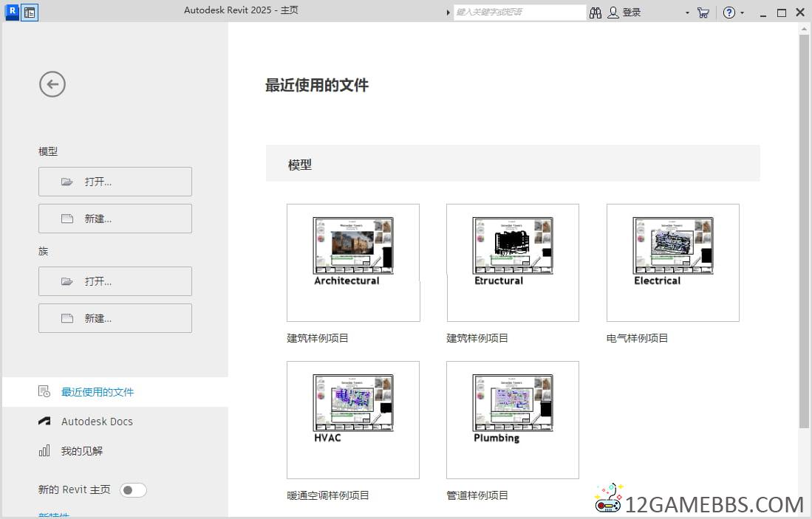Screen dimensions: 812x519
Task: Expand the dropdown arrow left of the cart
Action: [687, 13]
